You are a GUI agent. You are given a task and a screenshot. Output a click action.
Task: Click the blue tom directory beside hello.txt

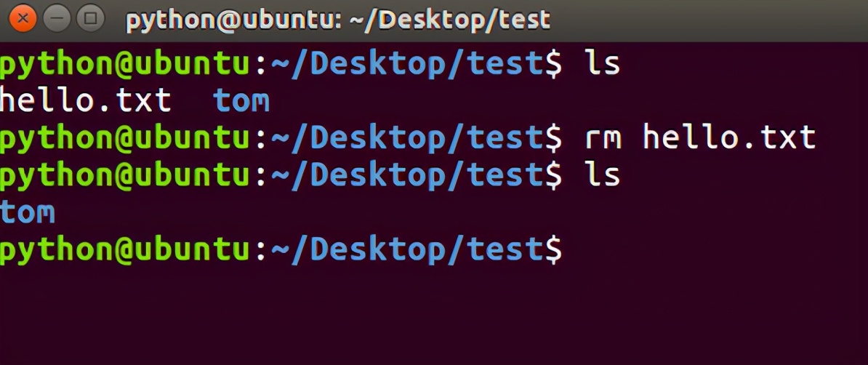(x=241, y=101)
